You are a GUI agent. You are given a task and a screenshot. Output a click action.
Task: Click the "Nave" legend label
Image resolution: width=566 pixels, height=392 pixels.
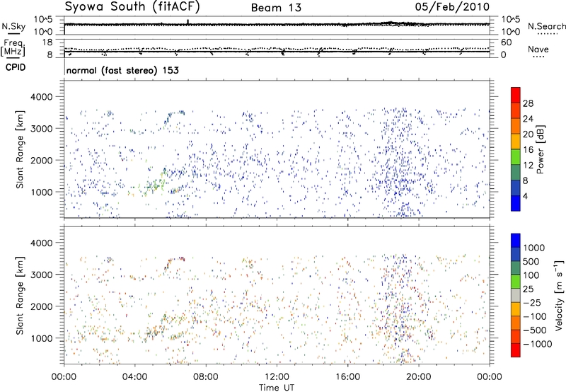538,50
